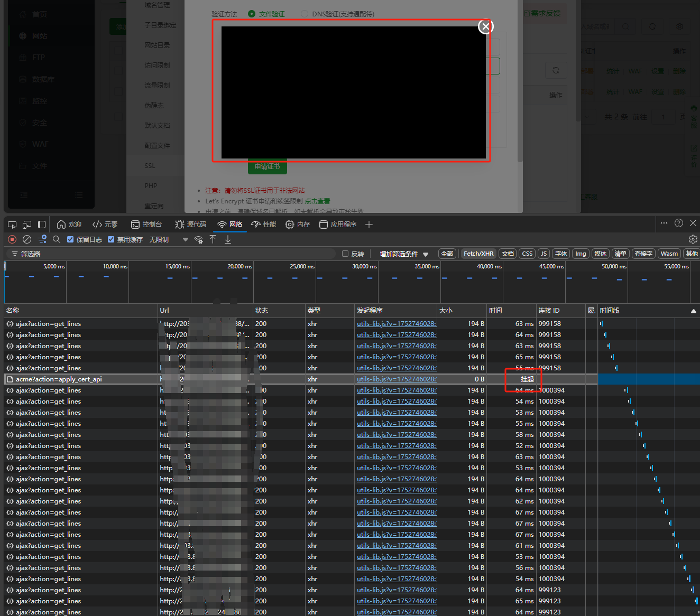Viewport: 700px width, 616px height.
Task: Switch to 应用程序 DevTools tab
Action: click(338, 225)
